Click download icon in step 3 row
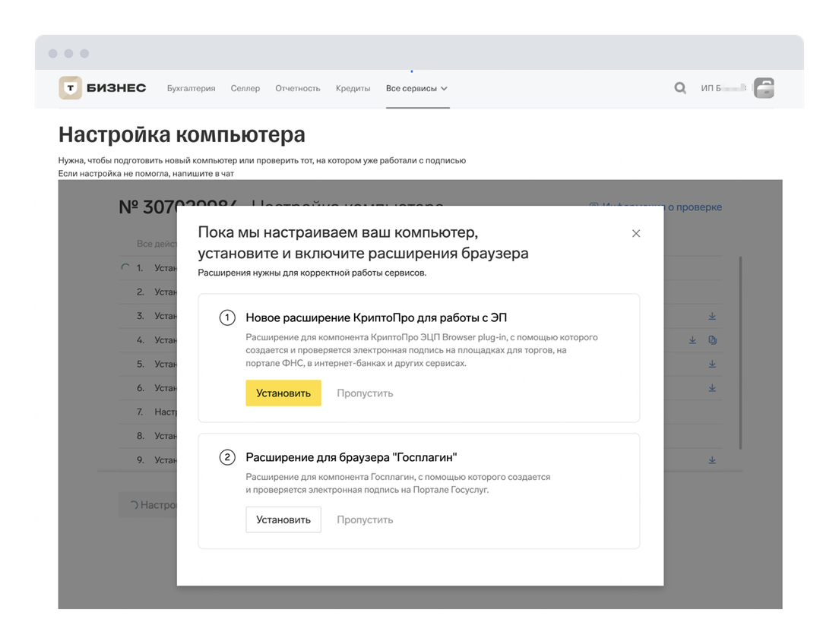This screenshot has height=644, width=839. point(712,316)
